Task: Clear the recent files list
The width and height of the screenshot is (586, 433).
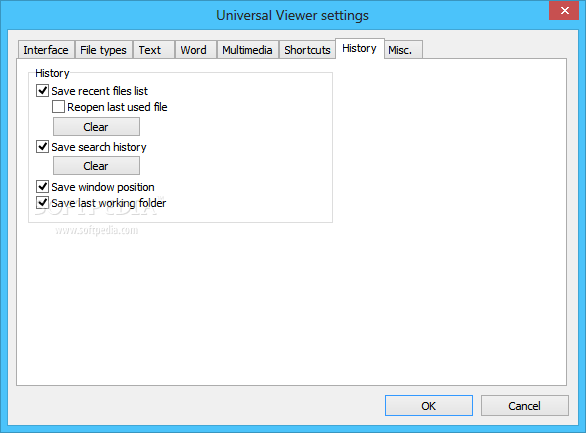Action: coord(96,127)
